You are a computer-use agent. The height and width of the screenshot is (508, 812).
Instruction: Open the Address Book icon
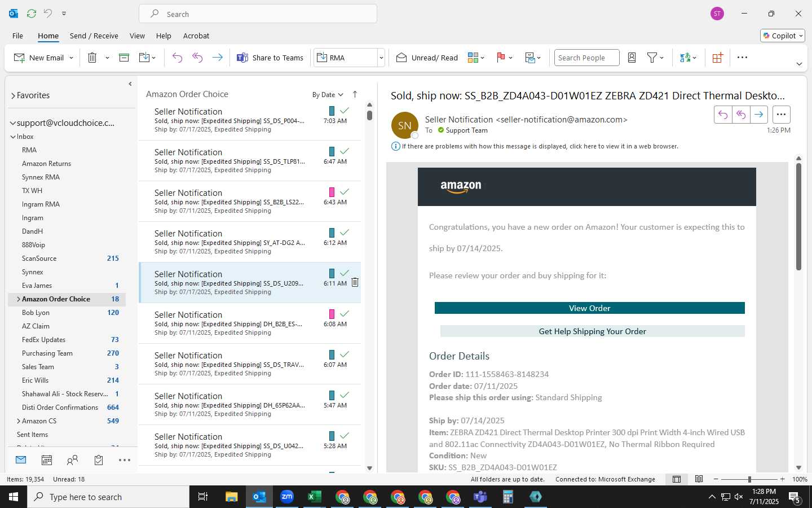(632, 58)
